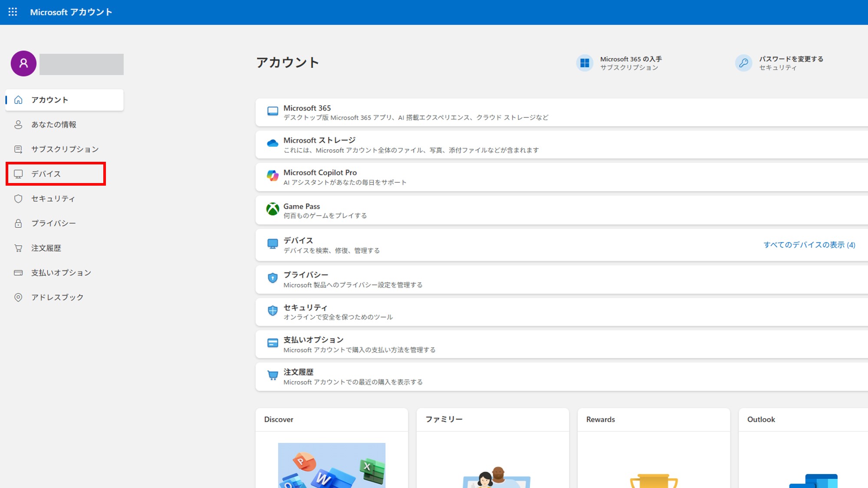This screenshot has width=868, height=488.
Task: Click Microsoft アカウント header title
Action: (71, 12)
